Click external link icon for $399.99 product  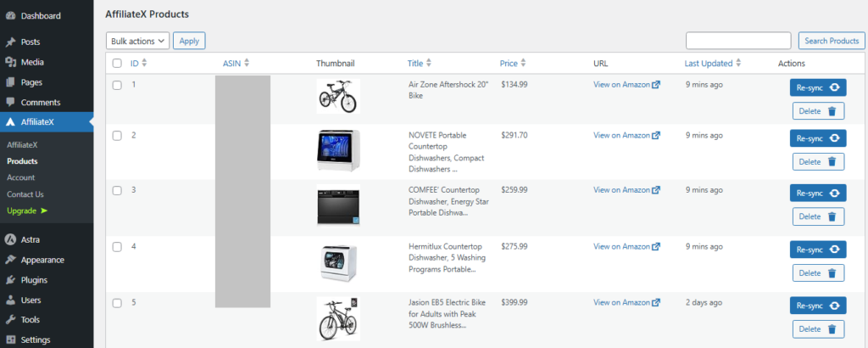click(656, 302)
